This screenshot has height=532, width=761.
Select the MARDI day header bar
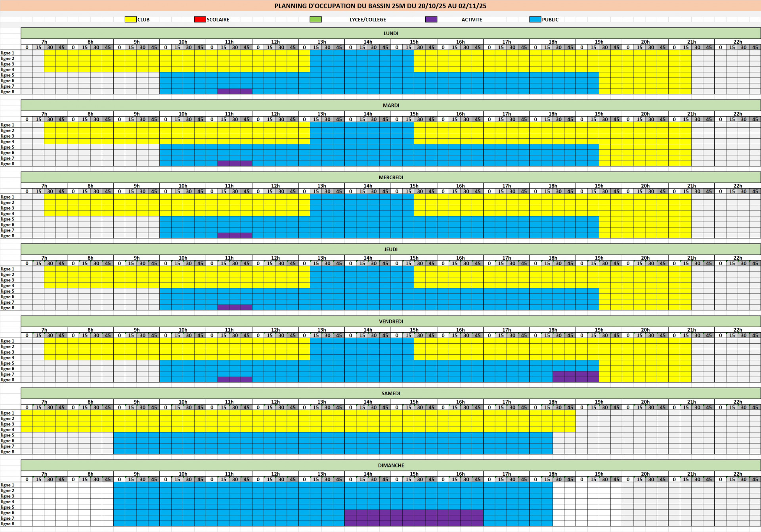(x=390, y=105)
